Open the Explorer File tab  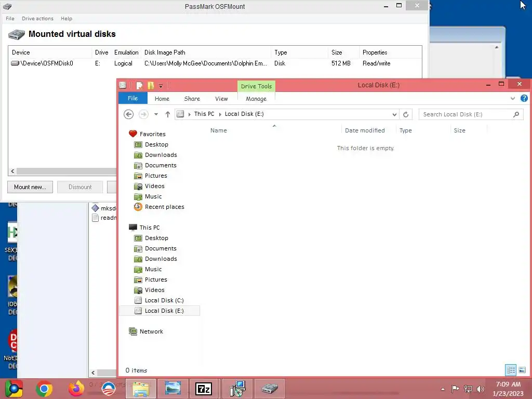tap(132, 98)
